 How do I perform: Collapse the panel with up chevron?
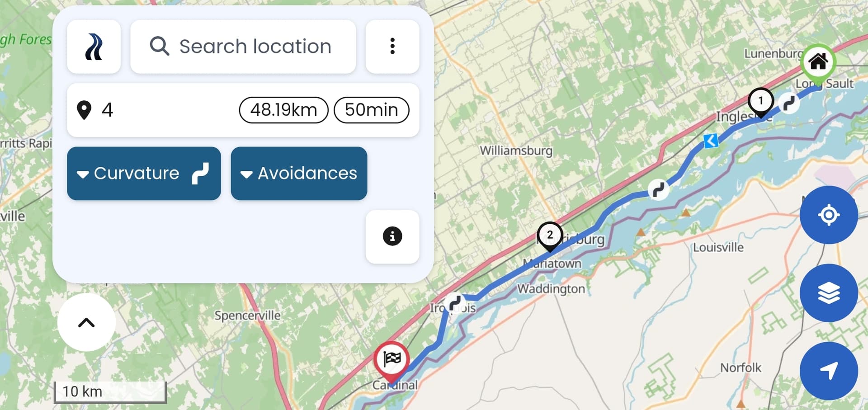86,322
